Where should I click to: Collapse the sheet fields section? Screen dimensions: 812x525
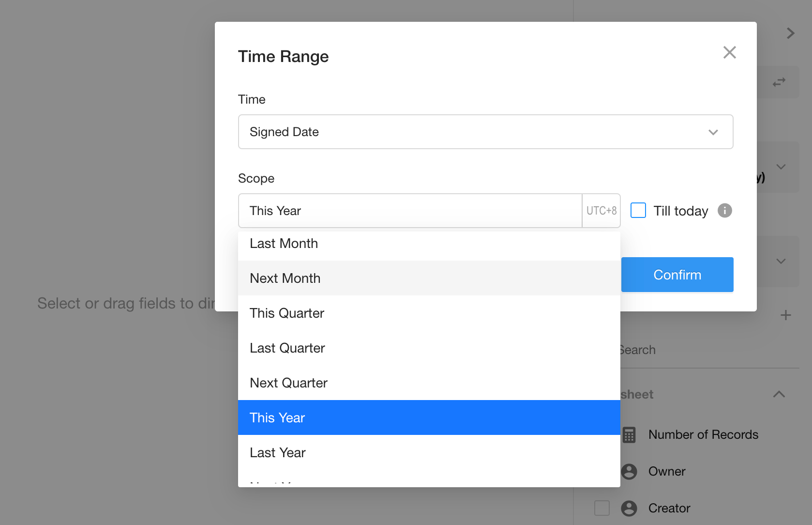point(779,394)
